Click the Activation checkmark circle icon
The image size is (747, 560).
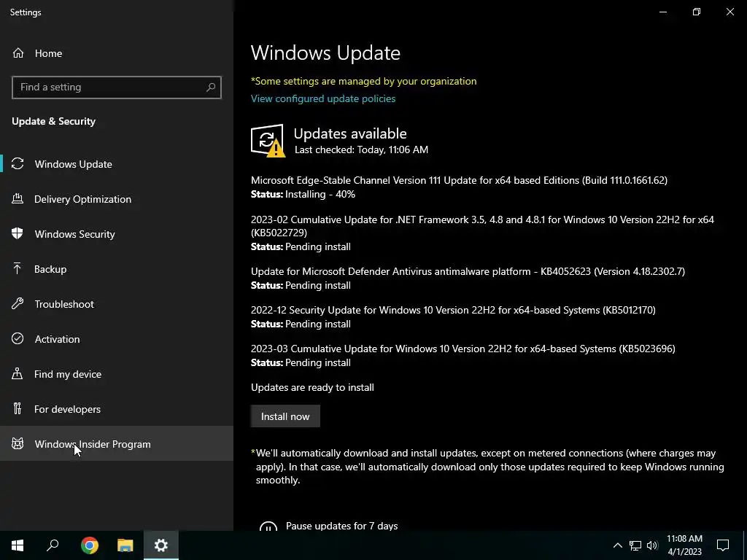tap(18, 338)
